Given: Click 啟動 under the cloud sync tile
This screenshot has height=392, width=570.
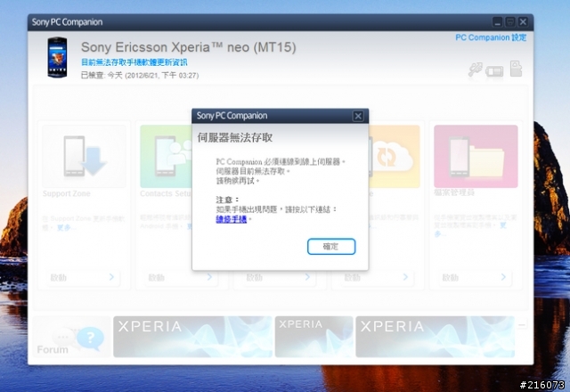Looking at the screenshot, I should (x=377, y=277).
